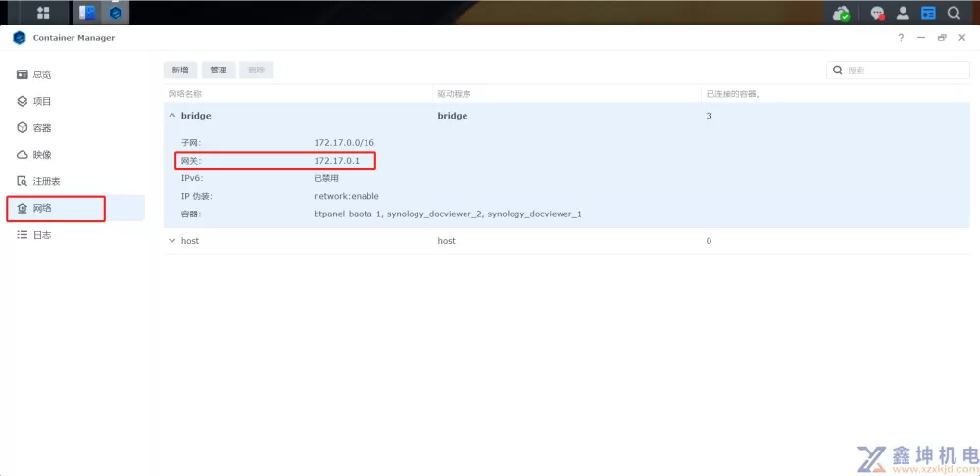980x476 pixels.
Task: Select the IPv6 value 已禁用
Action: click(x=326, y=178)
